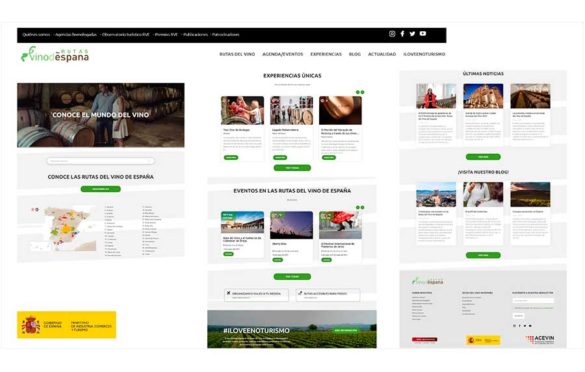Click the previous arrow dot of the Eventos carousel

pyautogui.click(x=358, y=207)
